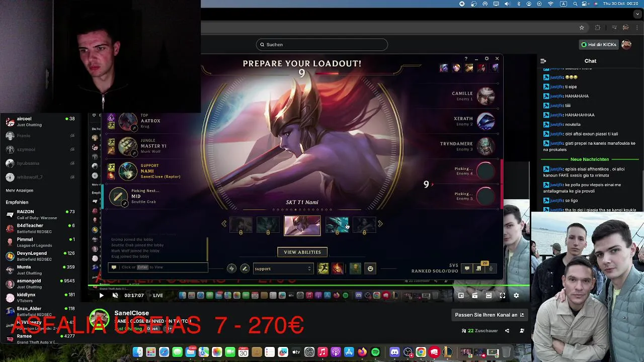The height and width of the screenshot is (362, 644).
Task: Click the edit rune page pencil icon
Action: pyautogui.click(x=245, y=268)
